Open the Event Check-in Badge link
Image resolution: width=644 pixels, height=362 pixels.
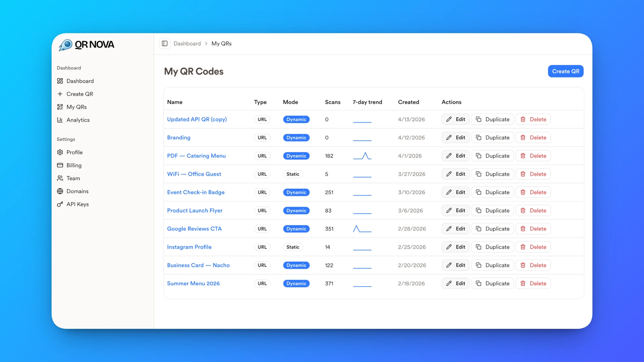(196, 192)
